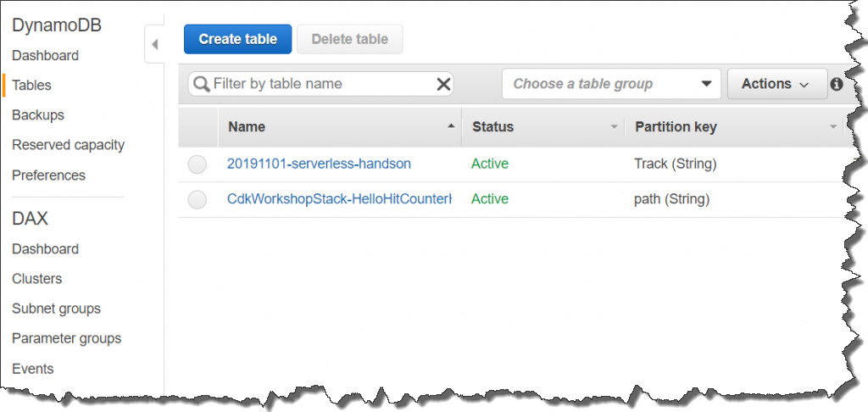This screenshot has height=412, width=868.
Task: Open Subnet groups in the sidebar
Action: [57, 309]
